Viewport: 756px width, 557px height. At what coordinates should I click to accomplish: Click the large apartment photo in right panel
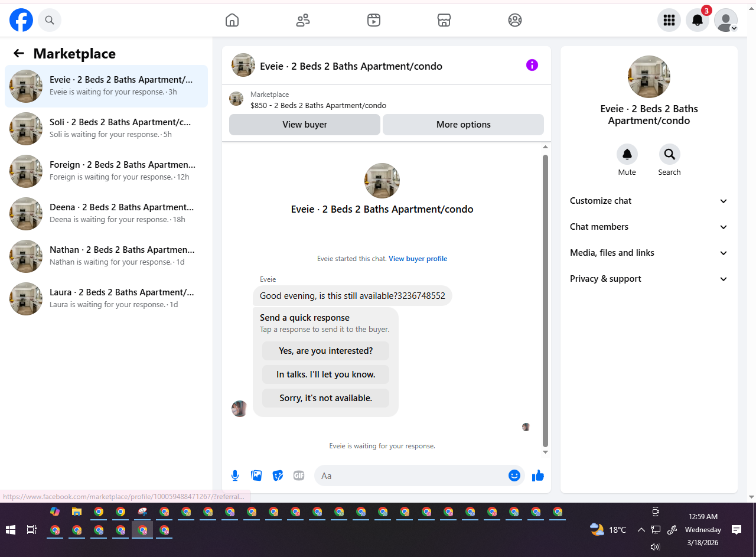point(649,77)
